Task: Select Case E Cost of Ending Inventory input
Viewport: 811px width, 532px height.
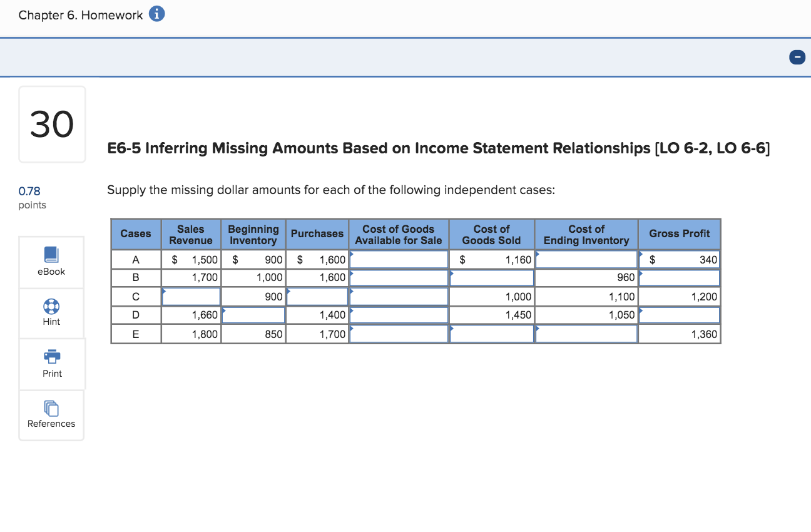Action: [585, 334]
